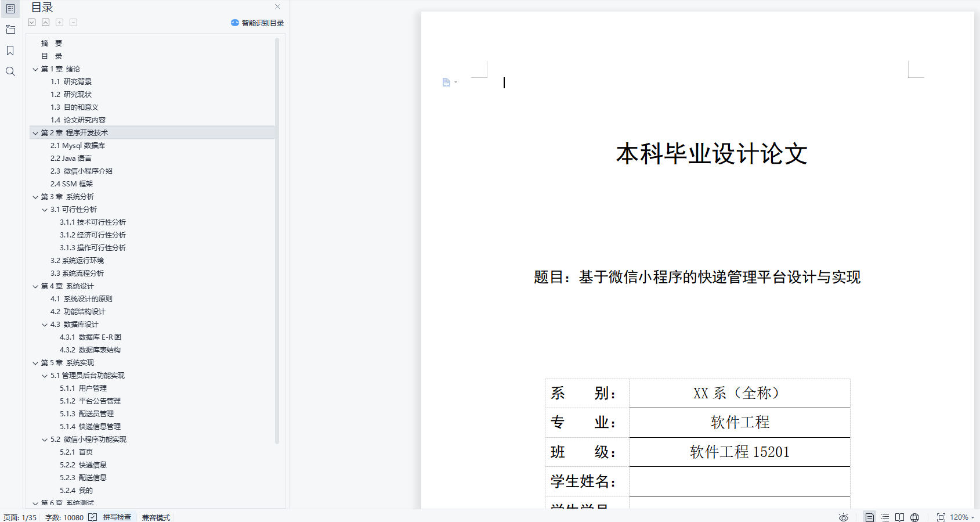The height and width of the screenshot is (522, 980).
Task: Click 兼容模式 in status bar
Action: [x=156, y=517]
